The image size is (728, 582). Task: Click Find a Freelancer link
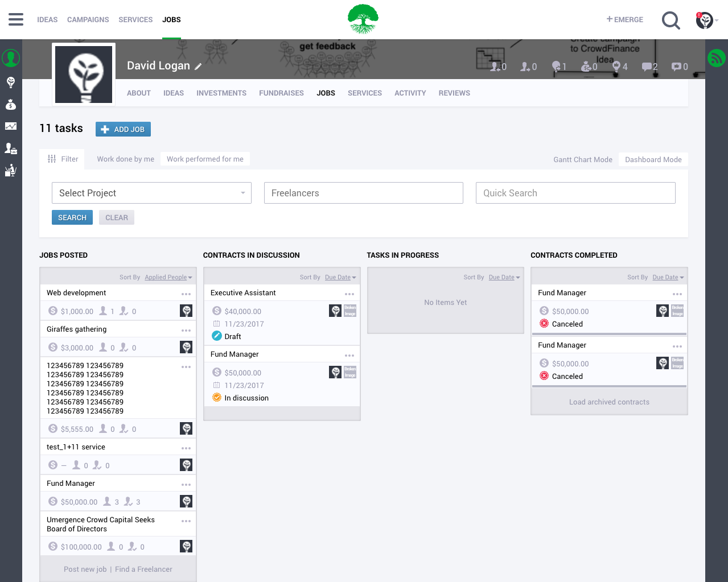[x=143, y=569]
